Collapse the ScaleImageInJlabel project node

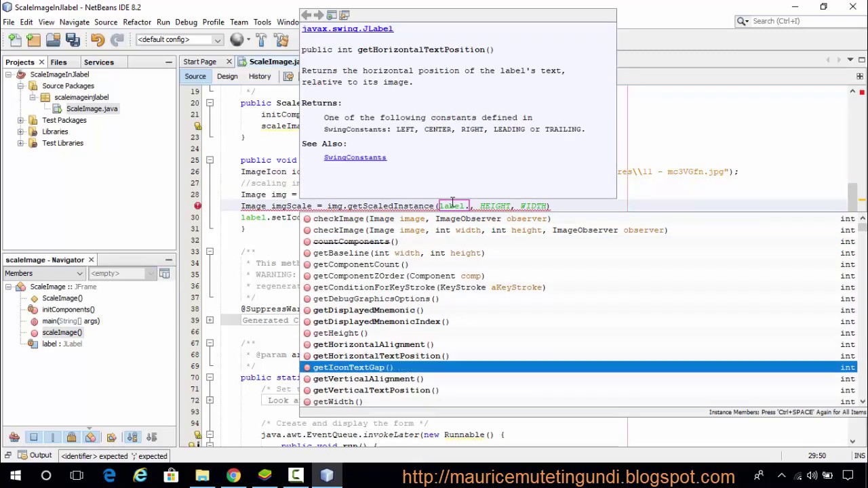[9, 75]
